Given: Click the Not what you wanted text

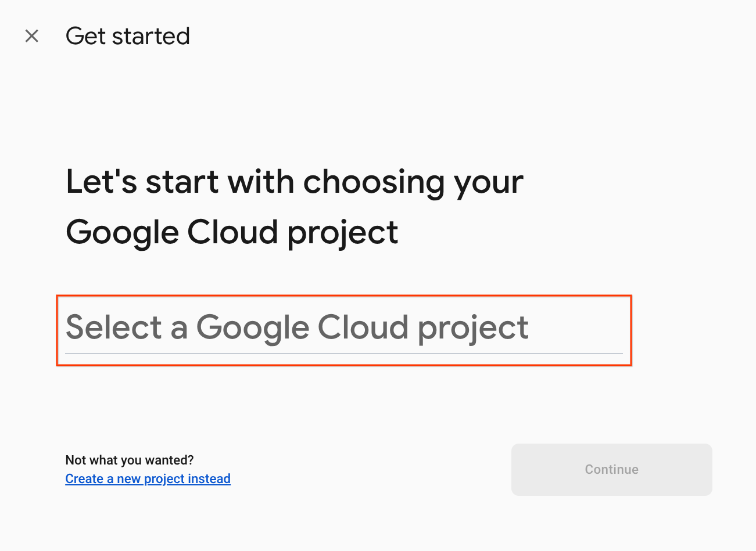Looking at the screenshot, I should [128, 459].
